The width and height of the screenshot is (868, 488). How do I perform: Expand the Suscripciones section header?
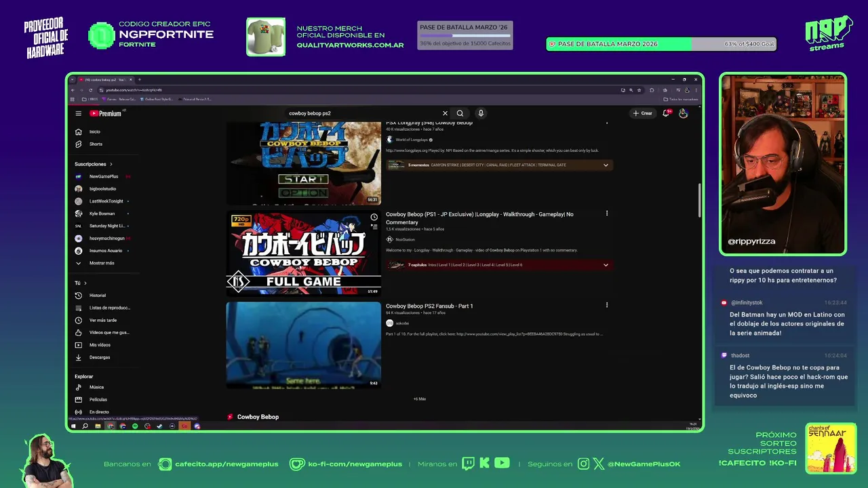[x=94, y=164]
